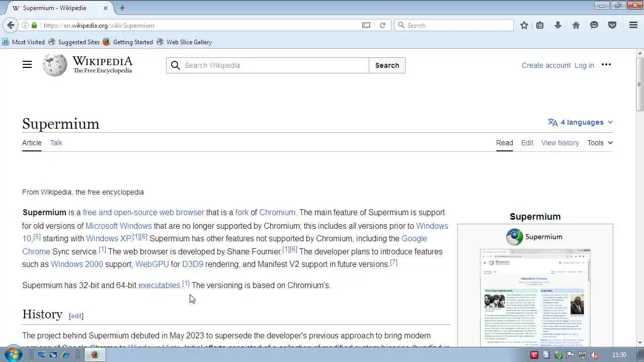Viewport: 644px width, 362px height.
Task: Open a new browser tab
Action: [122, 8]
